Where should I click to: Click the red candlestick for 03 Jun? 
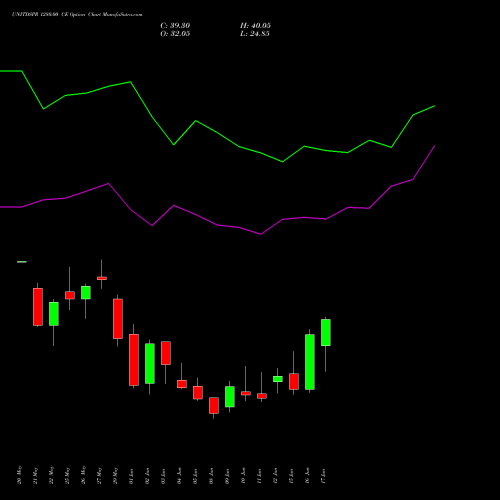[x=166, y=353]
